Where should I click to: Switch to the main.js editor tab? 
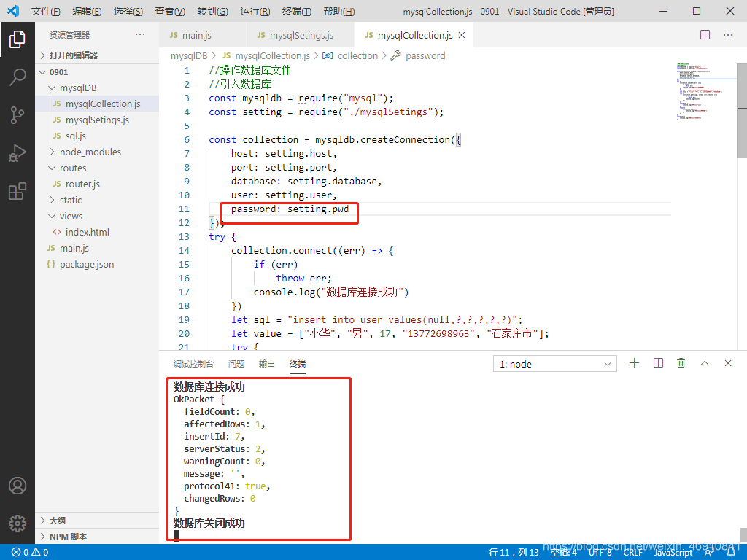click(196, 35)
